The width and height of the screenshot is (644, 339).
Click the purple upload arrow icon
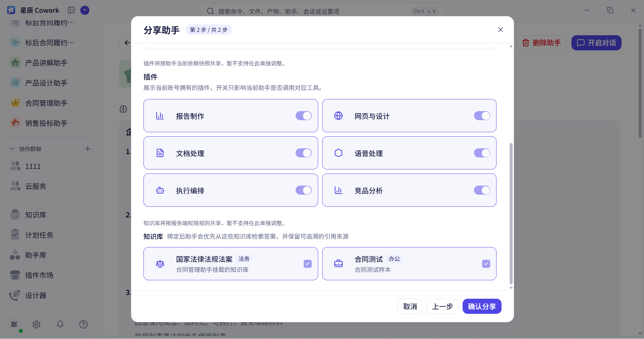[85, 10]
